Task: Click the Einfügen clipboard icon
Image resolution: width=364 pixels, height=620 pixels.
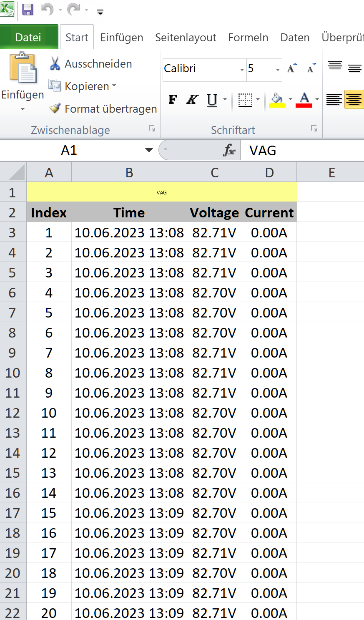Action: pos(23,68)
